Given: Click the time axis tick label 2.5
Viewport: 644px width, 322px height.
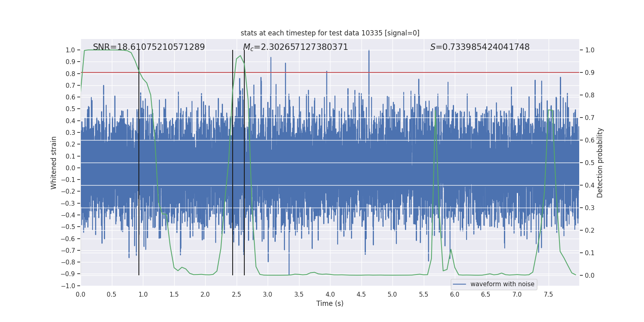Looking at the screenshot, I should (x=237, y=294).
